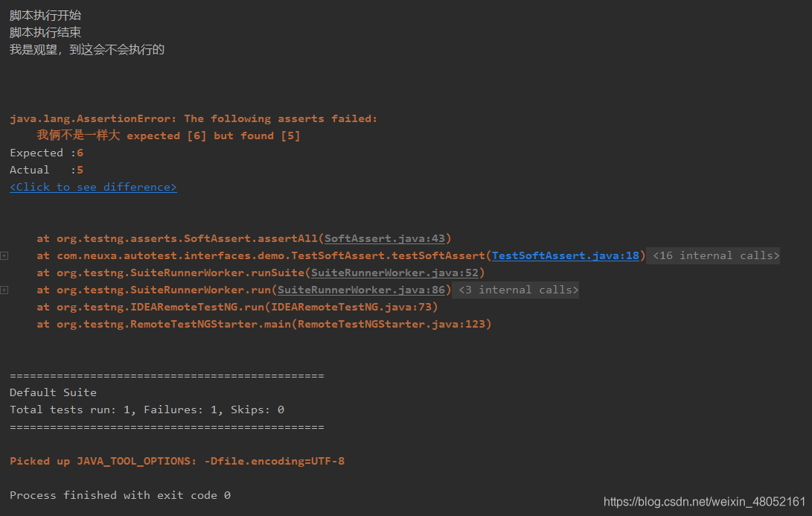Screen dimensions: 812x516
Task: Click the 'Actual :5' line
Action: [47, 170]
